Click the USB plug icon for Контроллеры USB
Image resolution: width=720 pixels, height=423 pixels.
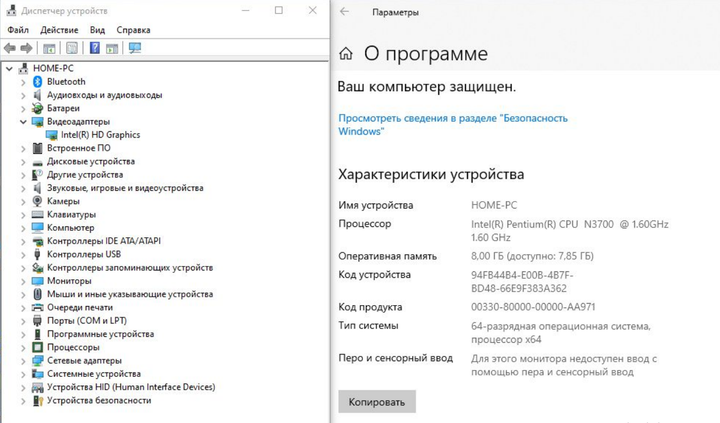tap(38, 254)
